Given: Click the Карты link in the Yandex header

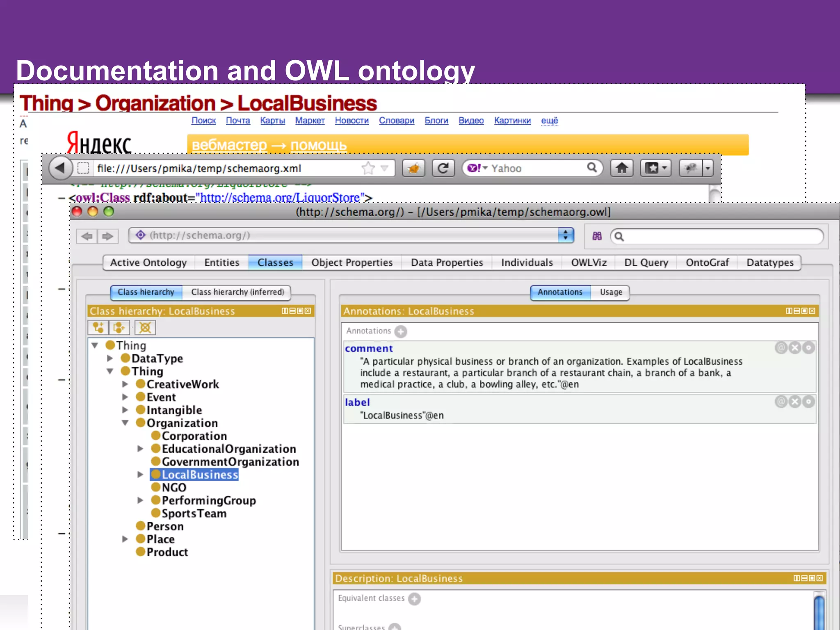Looking at the screenshot, I should [x=272, y=121].
